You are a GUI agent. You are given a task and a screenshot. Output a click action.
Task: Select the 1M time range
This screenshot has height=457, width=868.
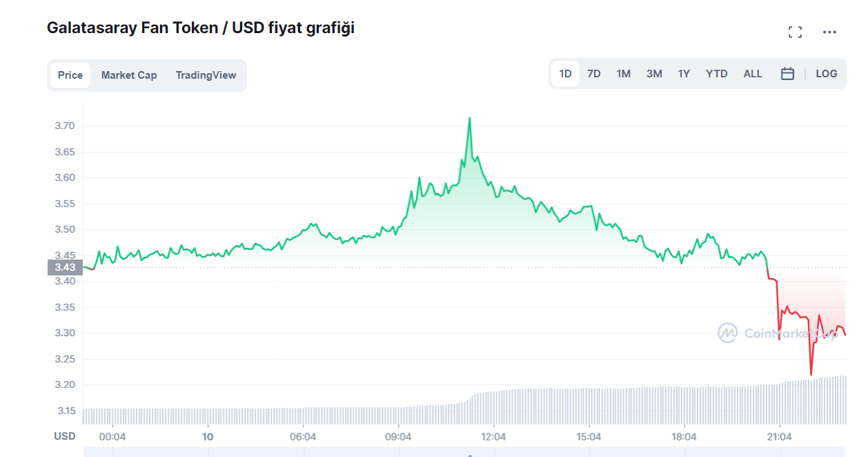tap(623, 74)
